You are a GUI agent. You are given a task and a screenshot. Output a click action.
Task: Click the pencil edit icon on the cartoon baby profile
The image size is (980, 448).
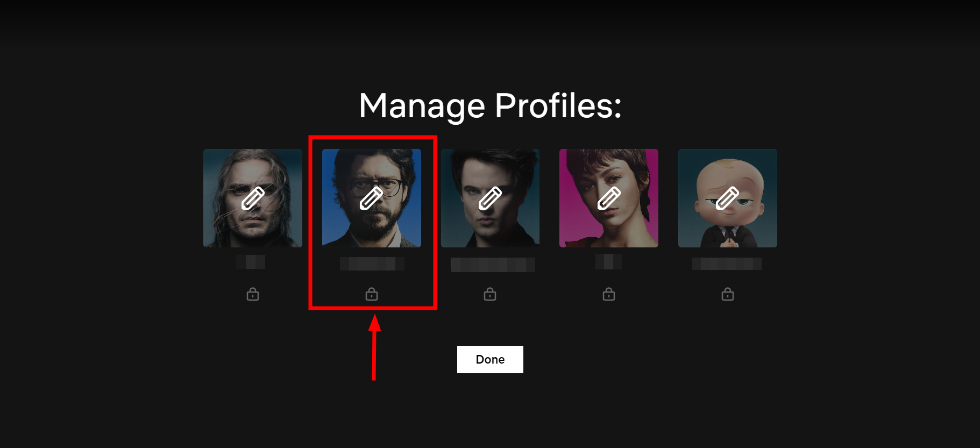pyautogui.click(x=727, y=198)
